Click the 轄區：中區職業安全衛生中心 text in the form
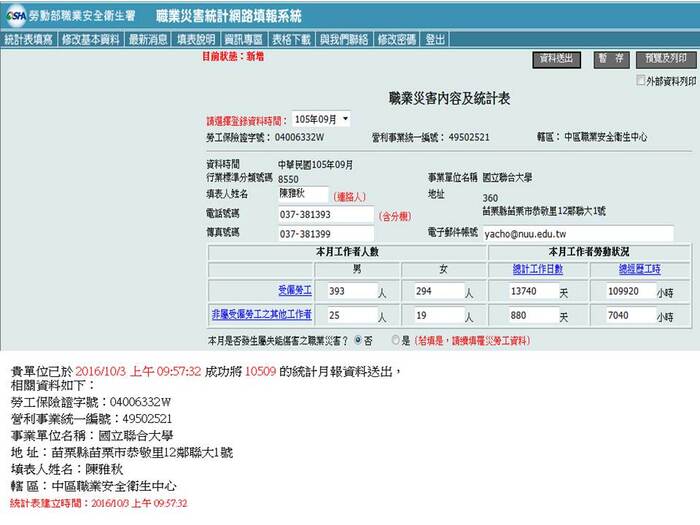700x525 pixels. 592,137
